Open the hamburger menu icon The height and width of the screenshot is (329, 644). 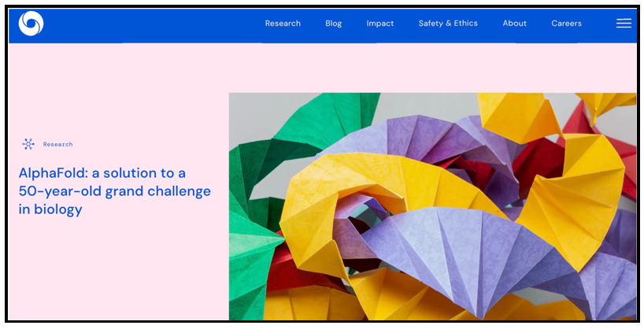[x=624, y=24]
